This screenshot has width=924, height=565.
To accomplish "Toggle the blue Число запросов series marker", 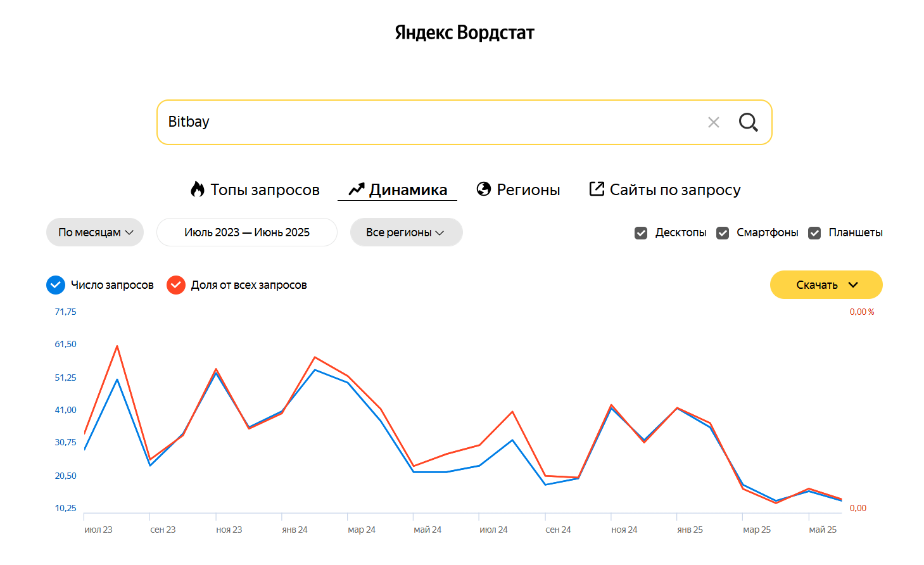I will coord(56,285).
